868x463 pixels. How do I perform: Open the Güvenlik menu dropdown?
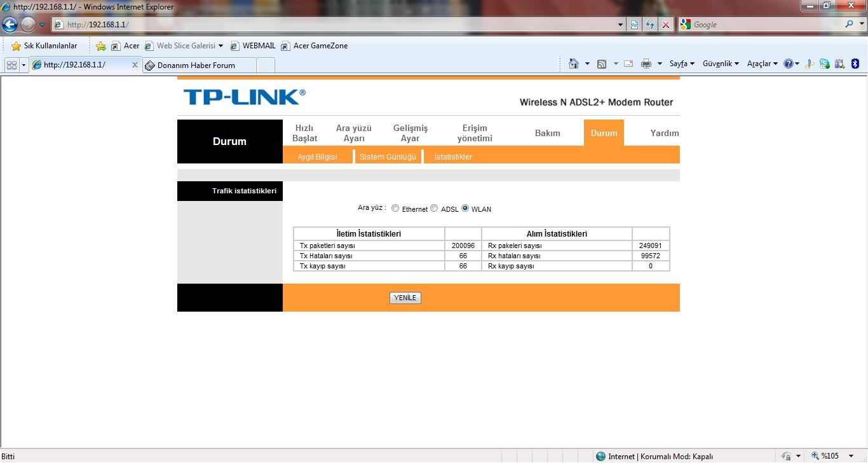721,64
